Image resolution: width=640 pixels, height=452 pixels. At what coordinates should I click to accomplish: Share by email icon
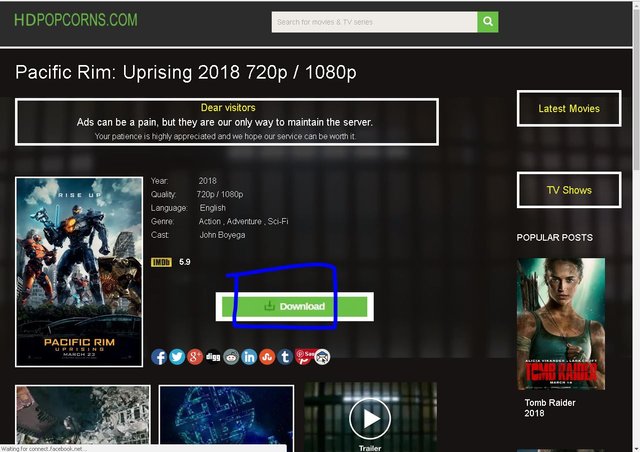coord(322,357)
